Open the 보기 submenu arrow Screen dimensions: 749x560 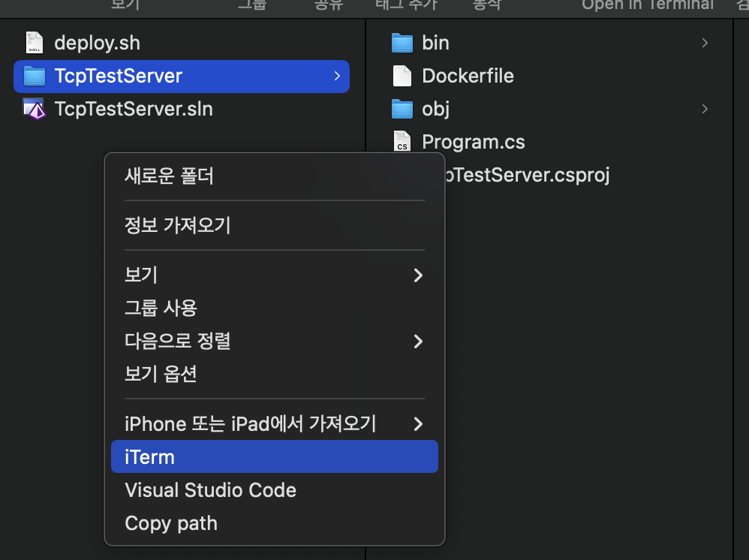click(x=418, y=275)
